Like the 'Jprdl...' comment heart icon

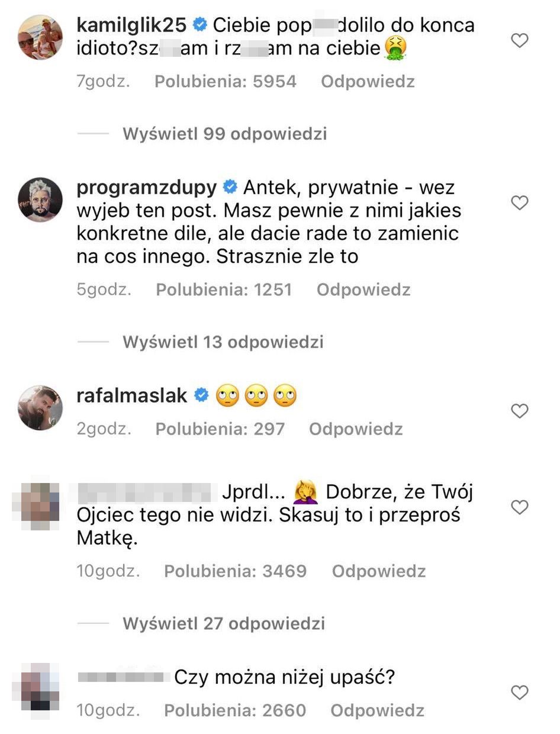[x=519, y=507]
